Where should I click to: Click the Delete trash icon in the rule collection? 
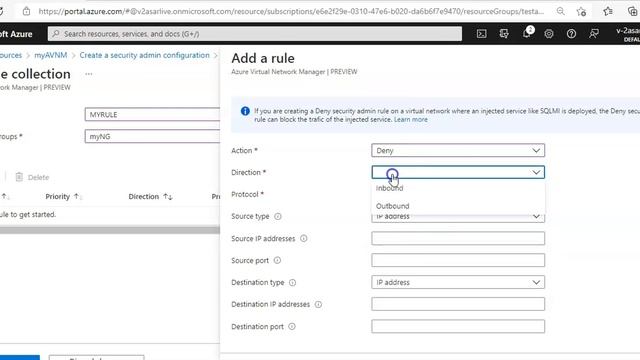pyautogui.click(x=19, y=177)
